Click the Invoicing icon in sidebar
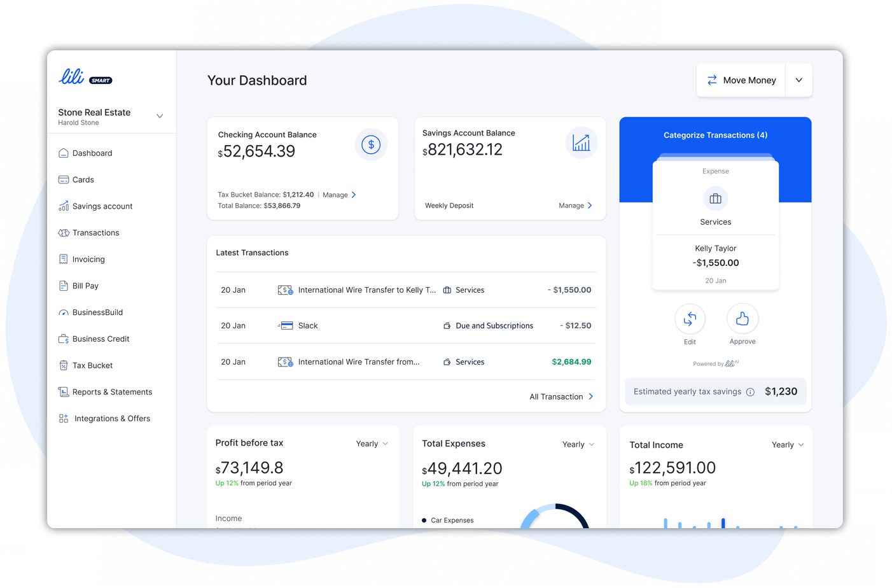The height and width of the screenshot is (588, 892). [x=64, y=259]
